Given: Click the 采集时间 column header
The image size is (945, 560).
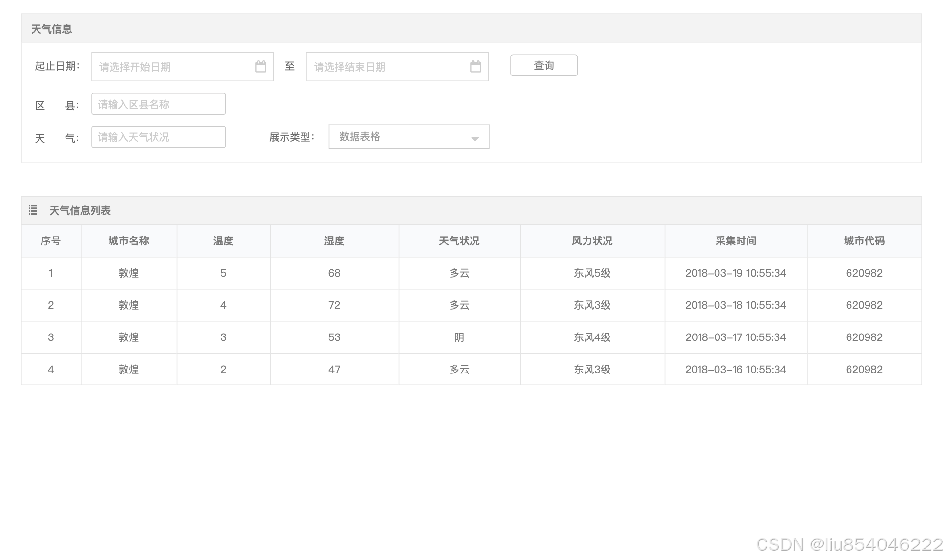Looking at the screenshot, I should pos(736,241).
